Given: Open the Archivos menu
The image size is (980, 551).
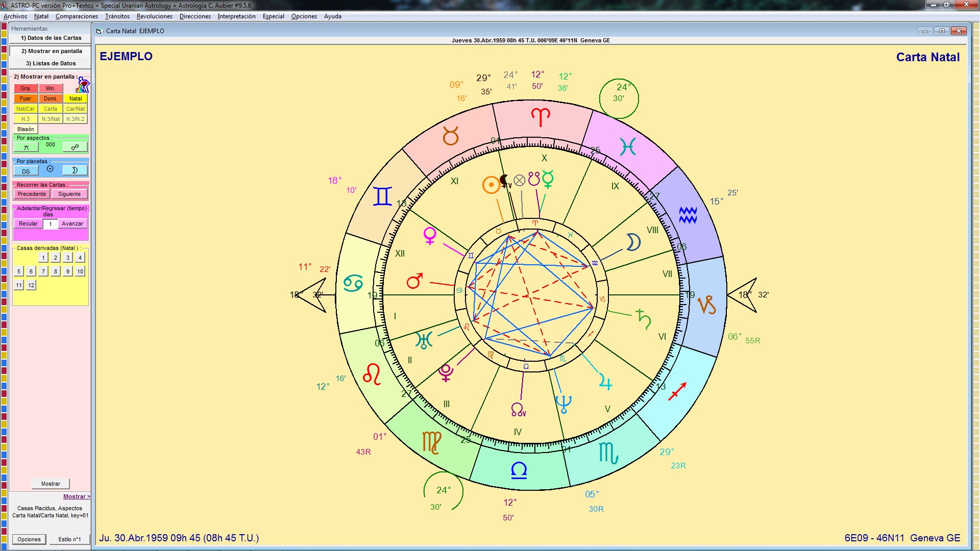Looking at the screenshot, I should tap(15, 16).
